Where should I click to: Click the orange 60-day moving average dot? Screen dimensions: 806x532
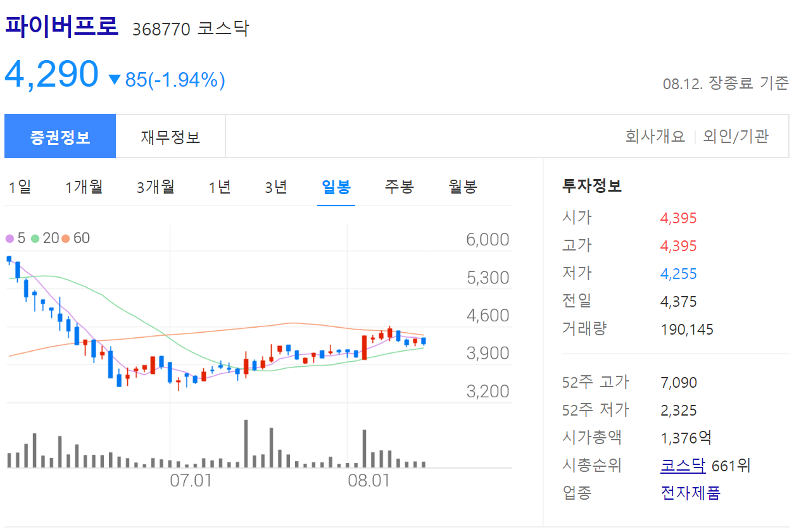click(x=66, y=238)
